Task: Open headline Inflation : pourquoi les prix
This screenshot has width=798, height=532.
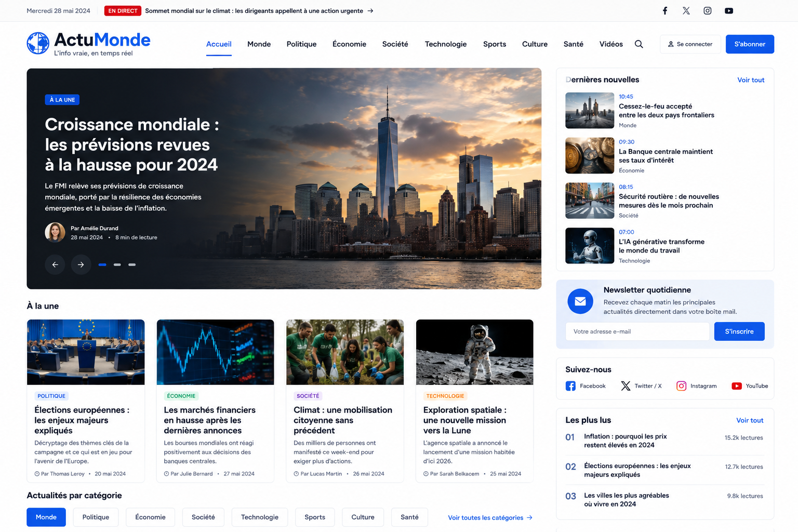Action: tap(626, 441)
